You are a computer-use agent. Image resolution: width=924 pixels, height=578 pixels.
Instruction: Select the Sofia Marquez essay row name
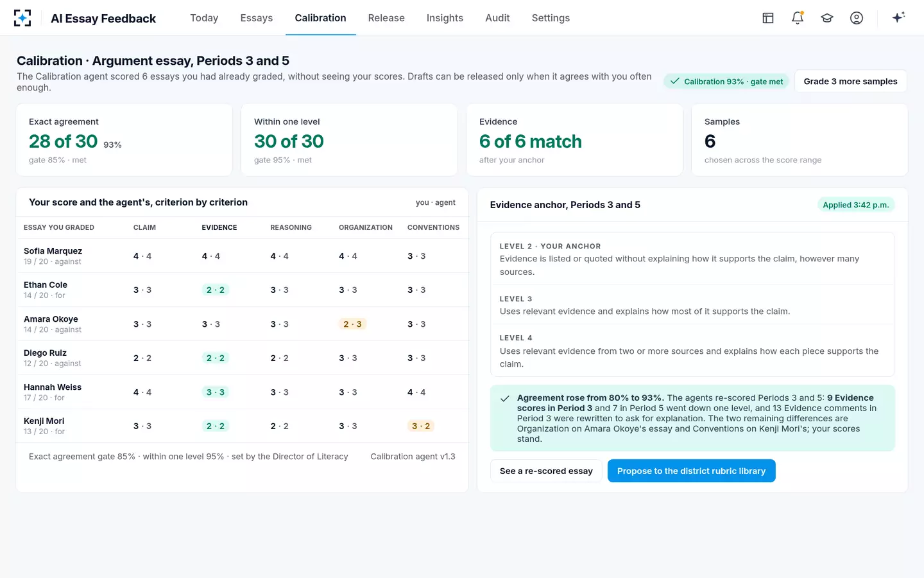(x=53, y=251)
